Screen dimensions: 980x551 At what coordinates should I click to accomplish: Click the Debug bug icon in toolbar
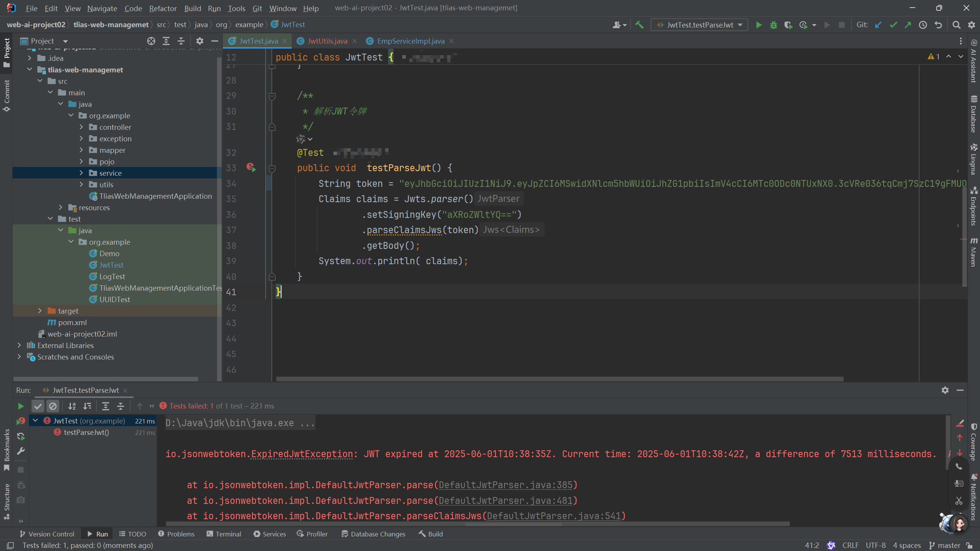[773, 25]
